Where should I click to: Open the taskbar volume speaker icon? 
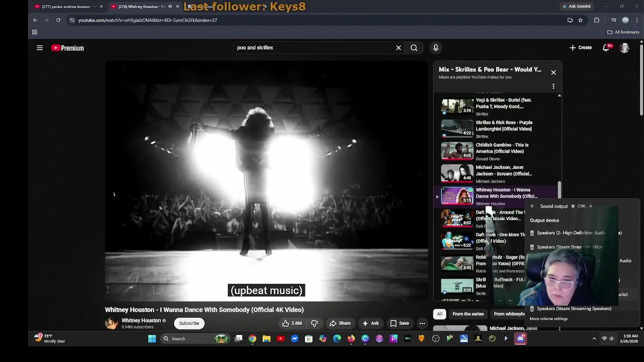click(612, 339)
